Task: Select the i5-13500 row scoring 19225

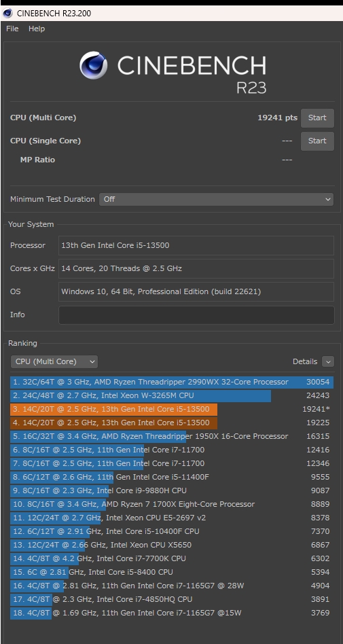Action: [x=172, y=423]
